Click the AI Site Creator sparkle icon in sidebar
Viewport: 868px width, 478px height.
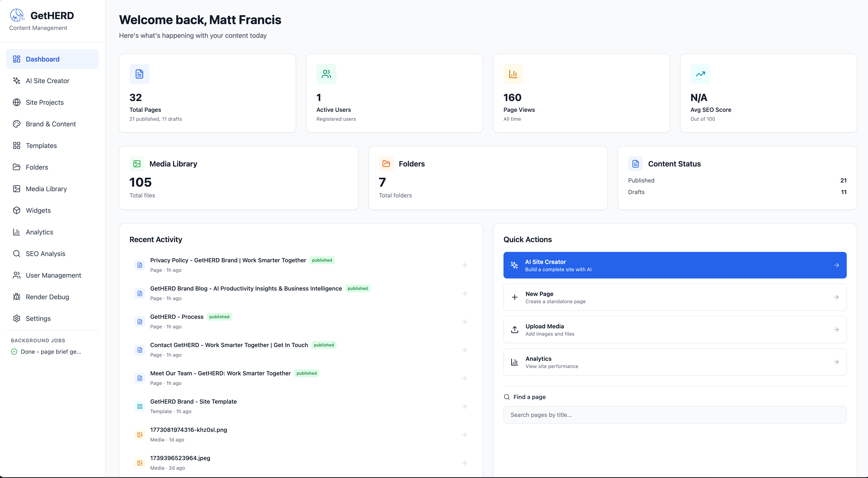coord(16,80)
